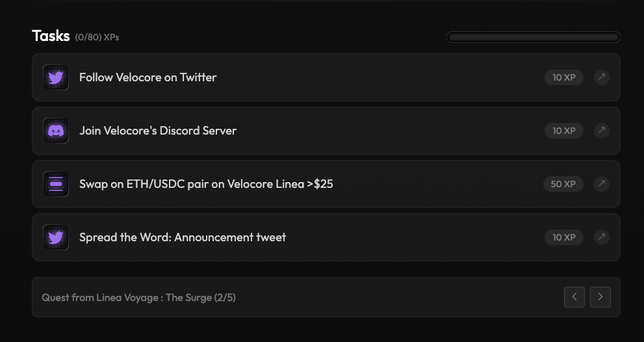Go to next quest with right chevron
Viewport: 644px width, 342px height.
click(x=600, y=297)
